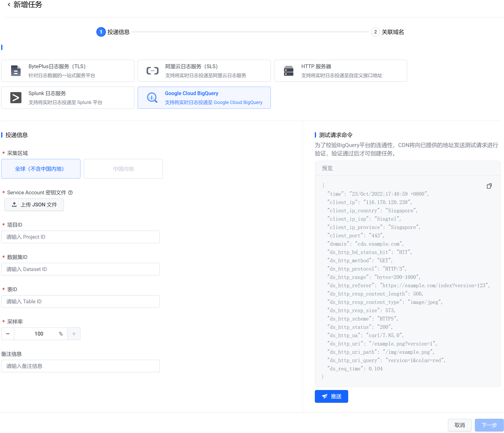Select the Splunk 日志服务 delivery card
Screen dimensions: 504x433
coord(68,98)
